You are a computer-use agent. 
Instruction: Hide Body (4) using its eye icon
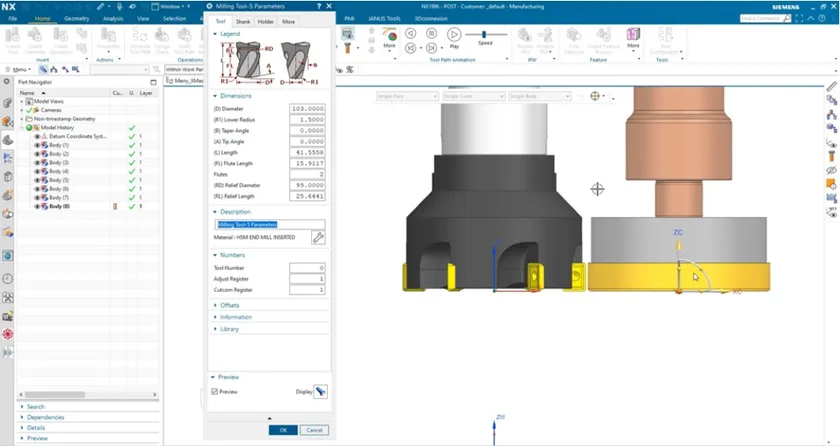point(38,171)
